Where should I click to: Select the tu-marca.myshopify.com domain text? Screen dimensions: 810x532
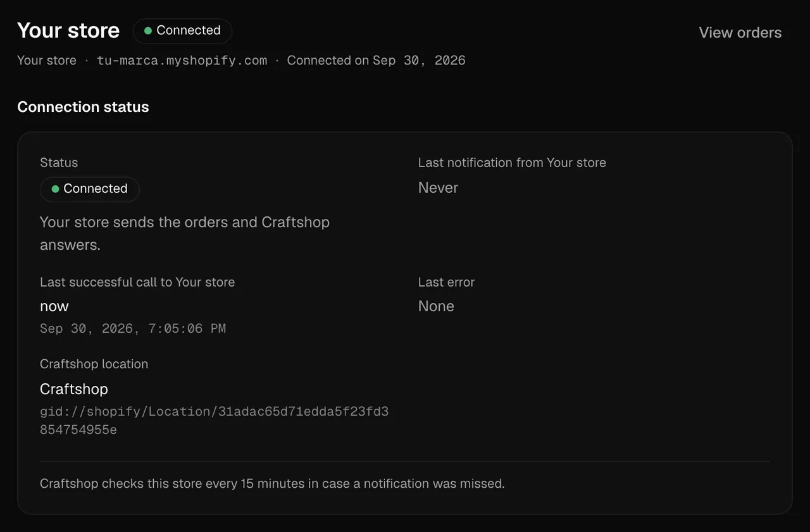coord(182,60)
